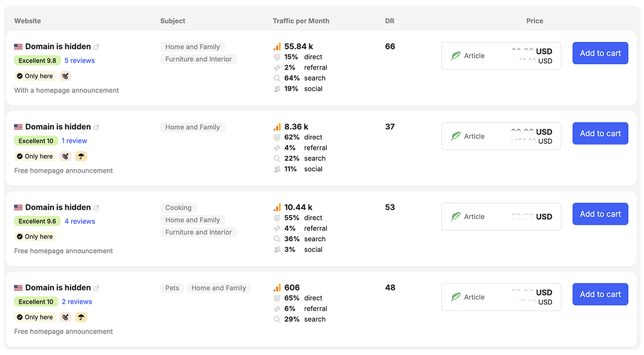Screen dimensions: 644x355
Task: Click the direct traffic icon next to 15%
Action: coord(277,57)
